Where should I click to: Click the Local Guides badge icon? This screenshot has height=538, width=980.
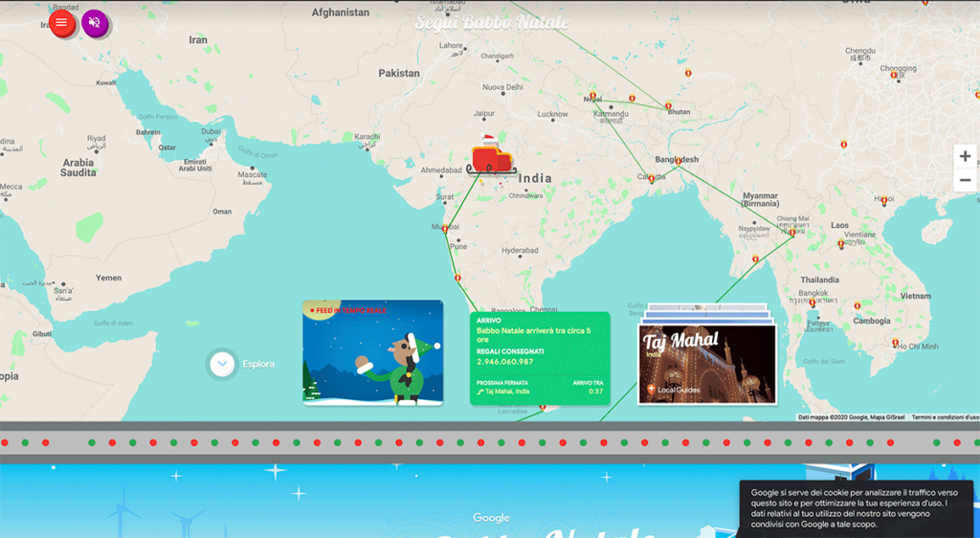coord(651,390)
